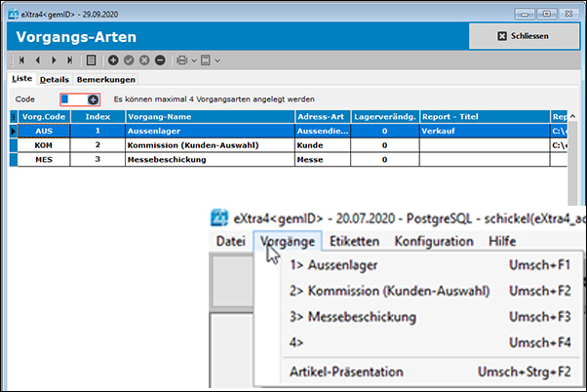Go to the next record
Screen dimensions: 587x392
54,60
